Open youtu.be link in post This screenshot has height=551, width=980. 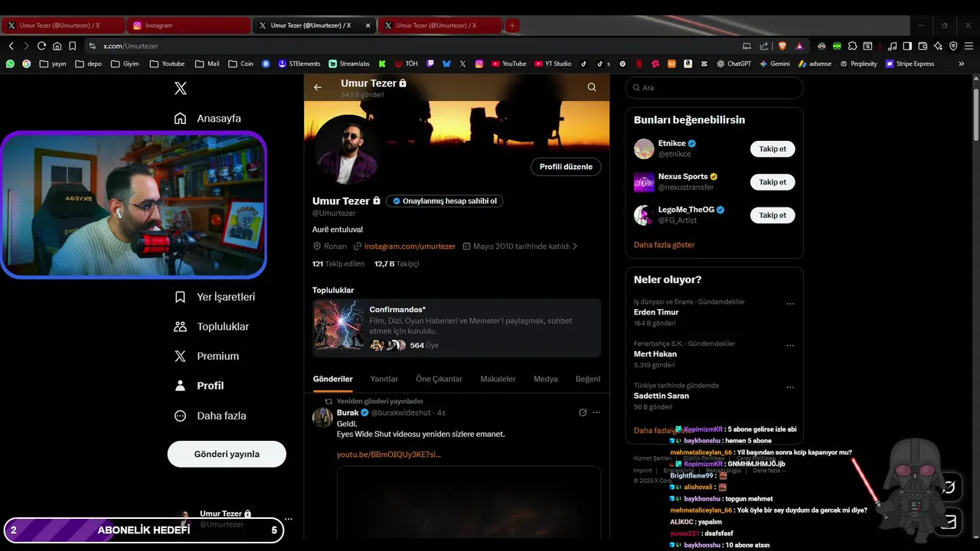point(389,455)
